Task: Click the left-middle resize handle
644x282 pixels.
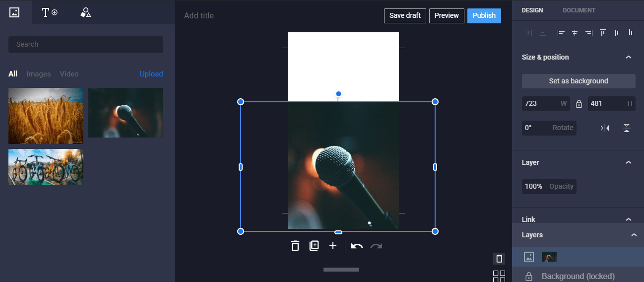Action: click(x=241, y=167)
